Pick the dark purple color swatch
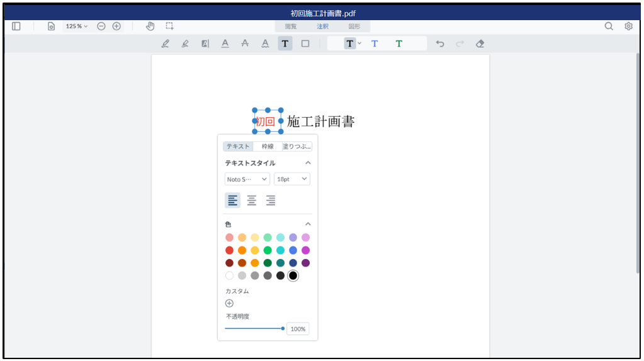Screen dimensions: 644x361 [x=305, y=263]
